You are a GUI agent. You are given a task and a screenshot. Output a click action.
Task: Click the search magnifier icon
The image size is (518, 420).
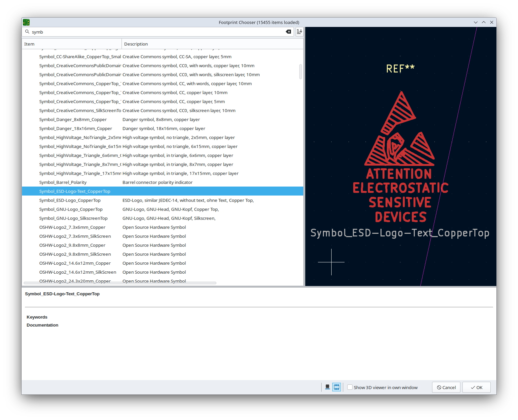tap(27, 32)
